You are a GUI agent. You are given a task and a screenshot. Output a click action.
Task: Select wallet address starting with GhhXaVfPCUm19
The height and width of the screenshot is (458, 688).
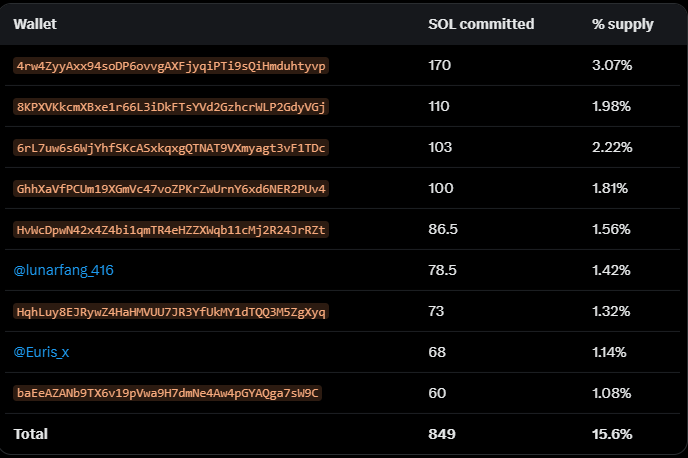tap(171, 189)
